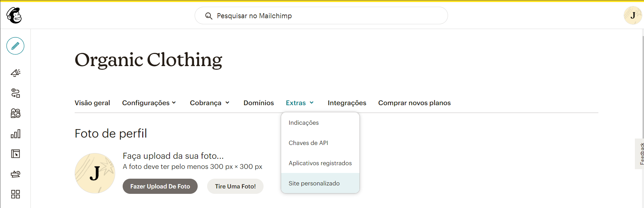Click the Mailchimp Freddie logo
This screenshot has width=644, height=208.
pos(14,16)
